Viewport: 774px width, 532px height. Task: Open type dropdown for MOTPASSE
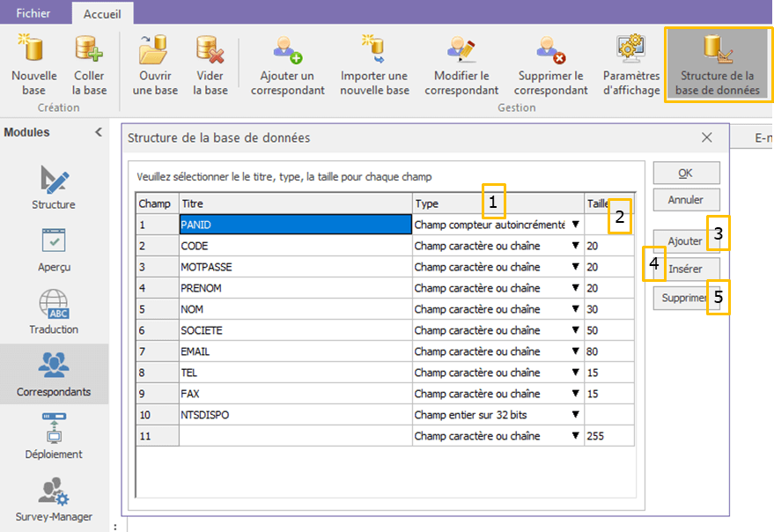tap(576, 267)
